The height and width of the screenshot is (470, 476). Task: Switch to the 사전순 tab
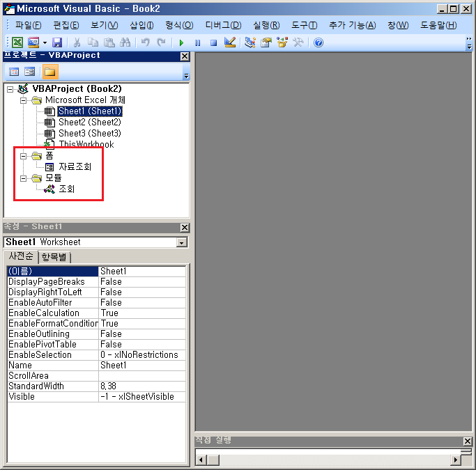[21, 256]
